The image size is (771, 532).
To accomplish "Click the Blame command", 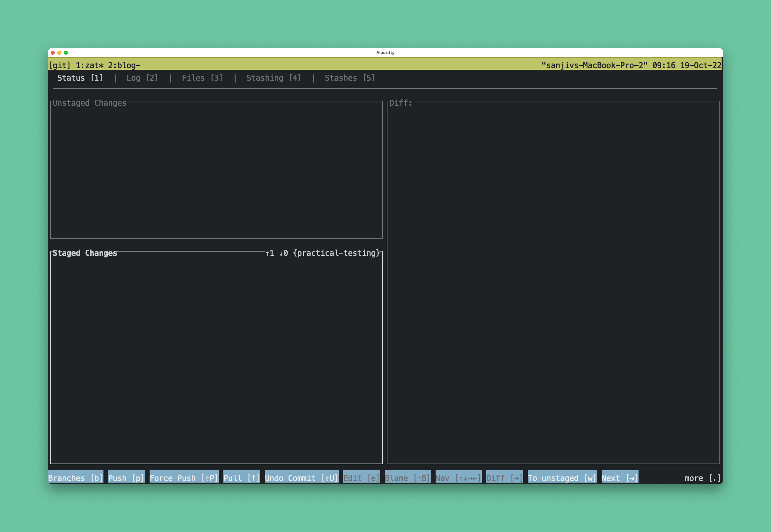I will (x=407, y=478).
